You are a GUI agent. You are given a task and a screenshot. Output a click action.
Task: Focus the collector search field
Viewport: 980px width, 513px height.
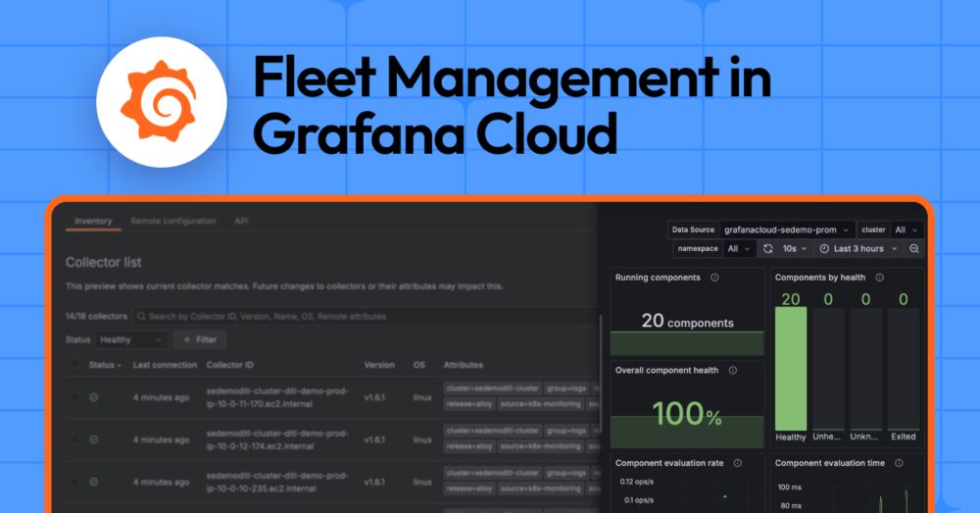(366, 317)
